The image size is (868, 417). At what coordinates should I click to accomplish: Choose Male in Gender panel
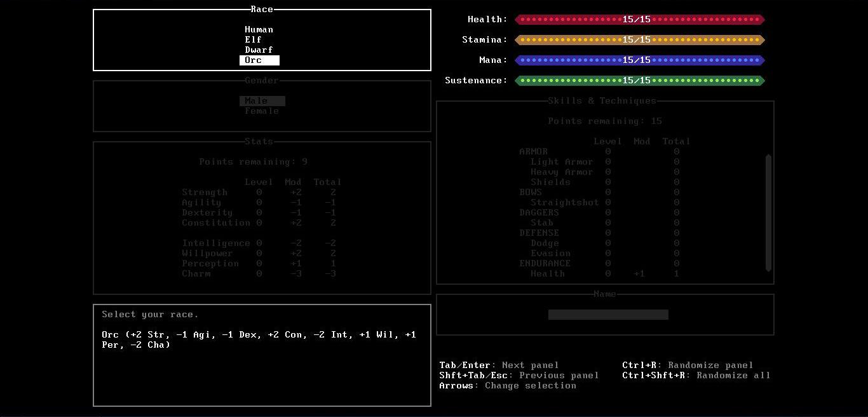click(262, 101)
